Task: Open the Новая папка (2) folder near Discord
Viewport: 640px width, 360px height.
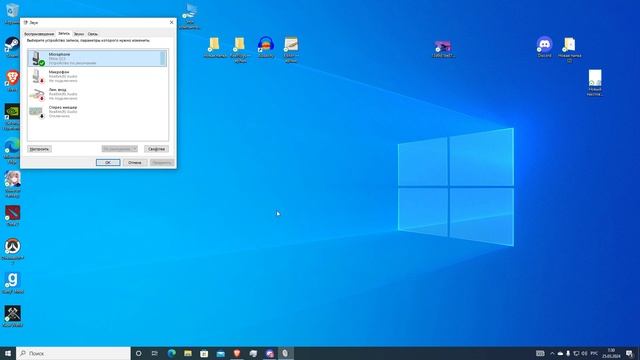Action: (x=569, y=49)
